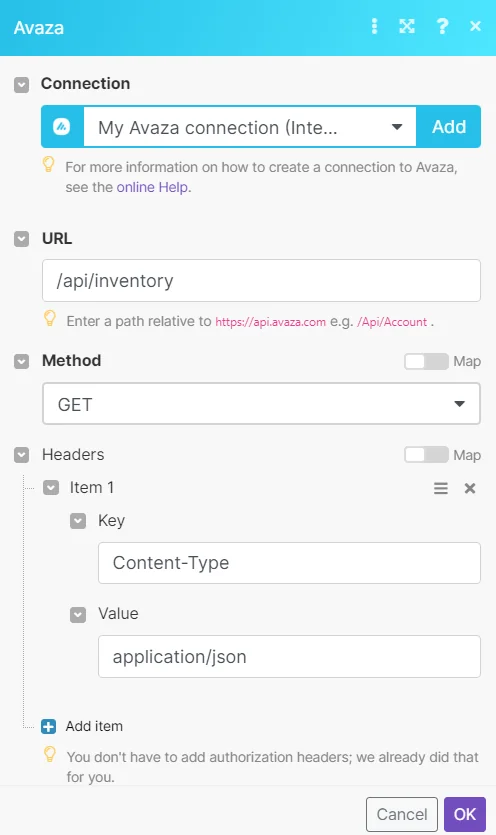Open the question mark help icon
The height and width of the screenshot is (835, 496).
(x=442, y=26)
